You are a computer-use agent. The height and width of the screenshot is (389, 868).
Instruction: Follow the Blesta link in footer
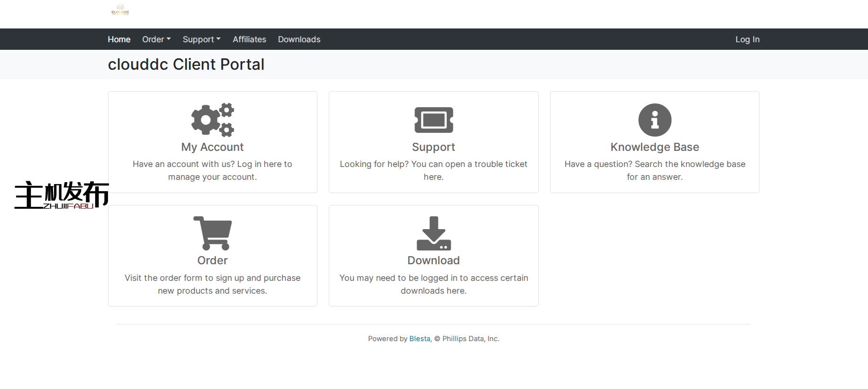[420, 339]
